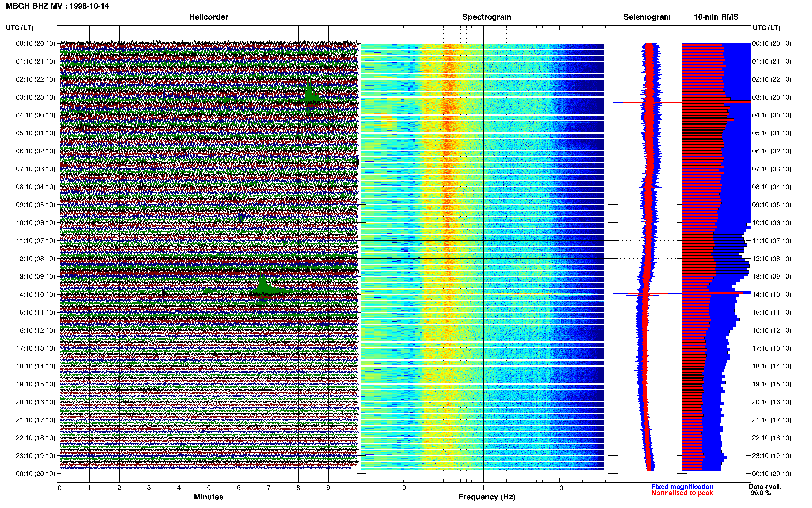Click the '1' tick on the frequency axis
The image size is (812, 508).
(x=483, y=488)
